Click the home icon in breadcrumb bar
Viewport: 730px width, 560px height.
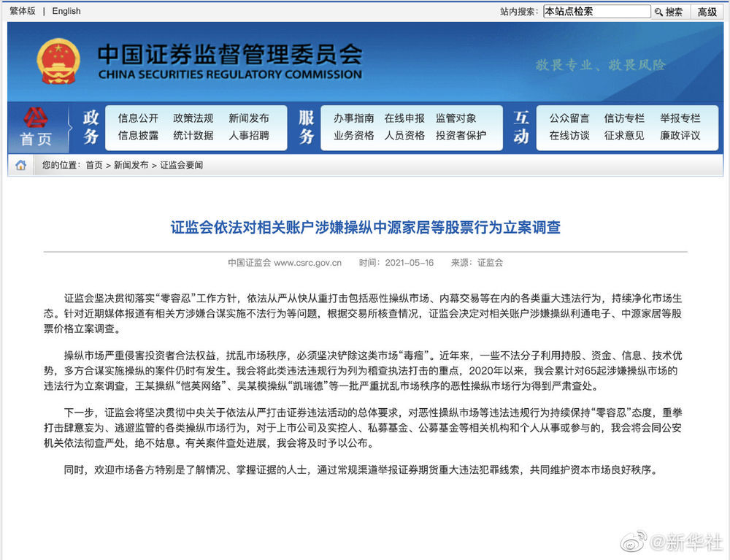click(x=20, y=165)
